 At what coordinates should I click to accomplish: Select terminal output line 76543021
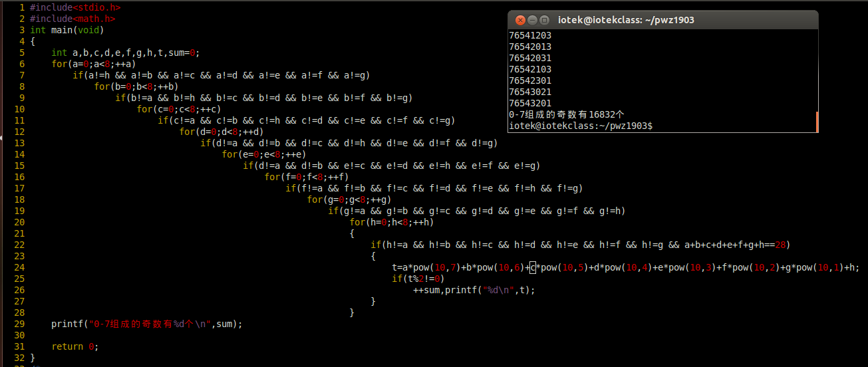click(530, 92)
